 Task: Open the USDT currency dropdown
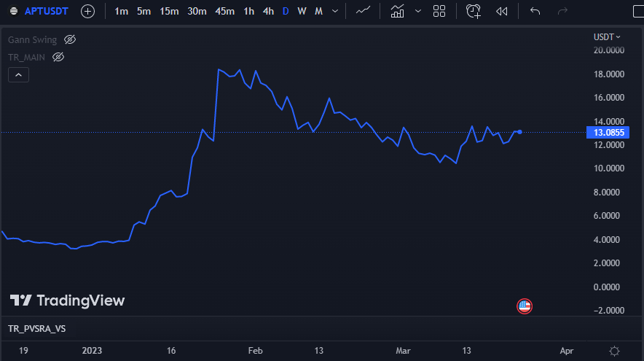[x=607, y=37]
